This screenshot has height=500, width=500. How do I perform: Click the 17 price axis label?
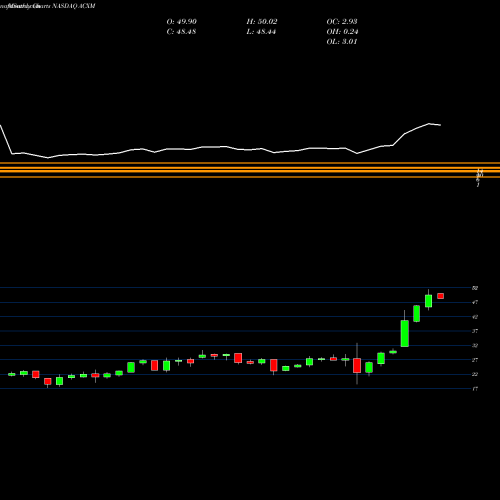[x=475, y=389]
